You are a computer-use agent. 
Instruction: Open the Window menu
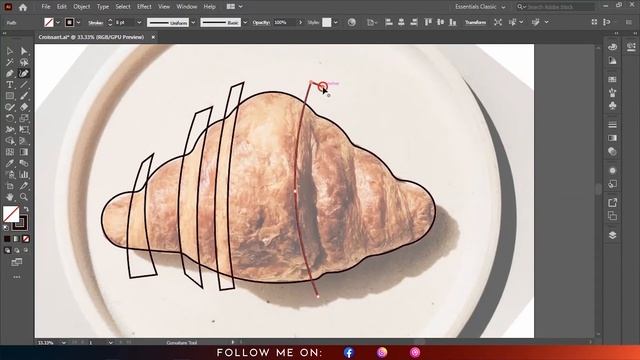187,7
